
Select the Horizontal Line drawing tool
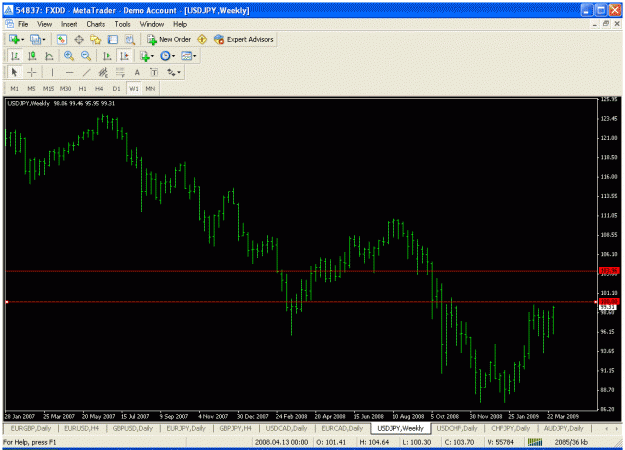coord(69,72)
